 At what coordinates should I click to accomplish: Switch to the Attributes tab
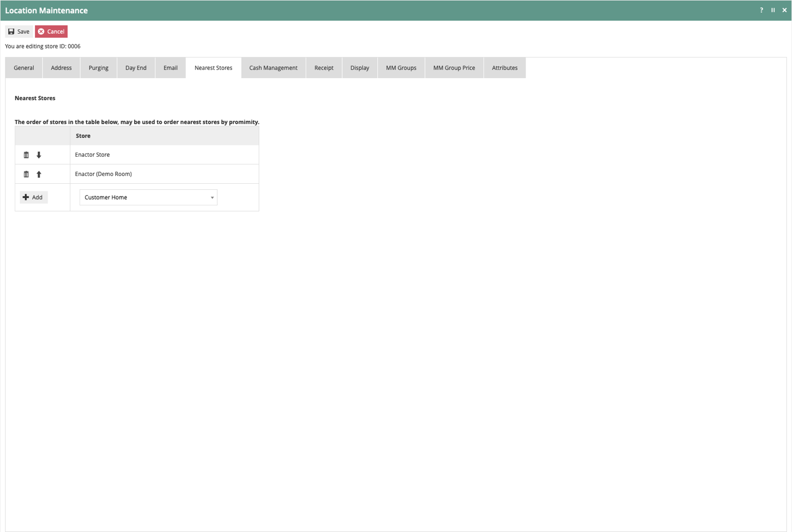tap(505, 68)
